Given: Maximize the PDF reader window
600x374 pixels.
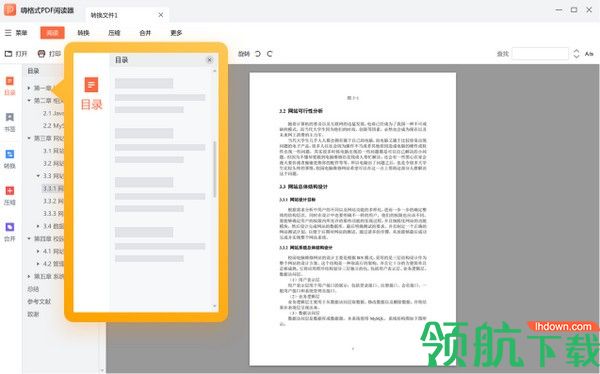Looking at the screenshot, I should [574, 10].
